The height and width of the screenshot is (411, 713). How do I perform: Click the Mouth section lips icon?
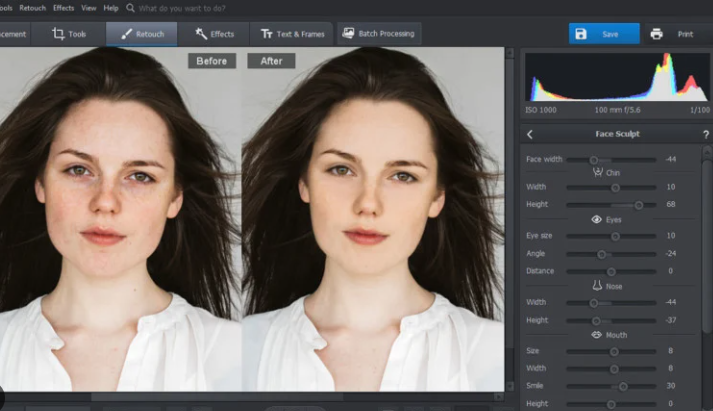(x=596, y=335)
